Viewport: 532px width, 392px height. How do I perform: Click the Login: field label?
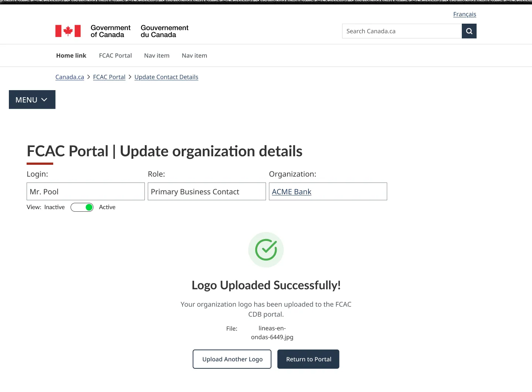pos(37,174)
